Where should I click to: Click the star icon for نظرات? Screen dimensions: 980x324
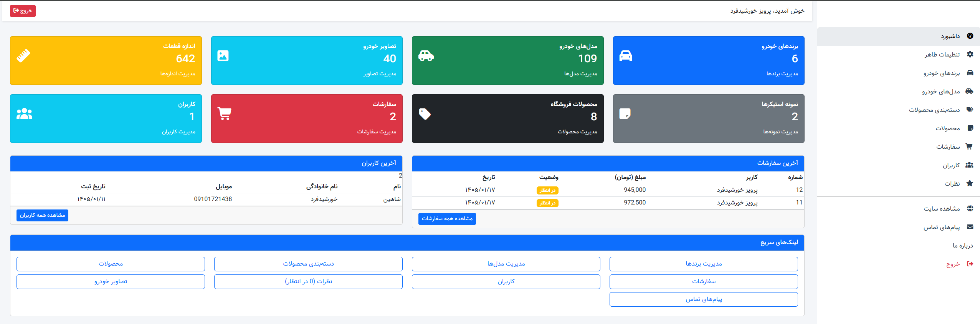[x=970, y=184]
